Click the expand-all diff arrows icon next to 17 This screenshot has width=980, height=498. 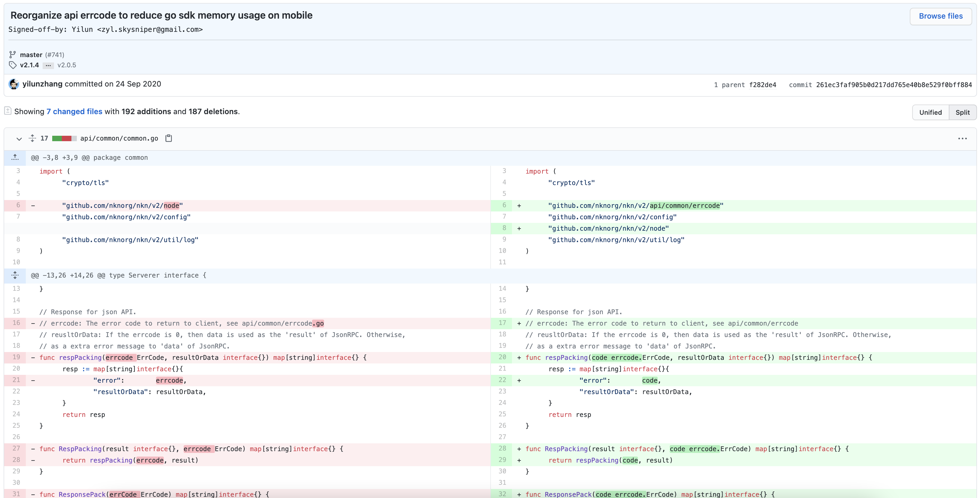(32, 138)
